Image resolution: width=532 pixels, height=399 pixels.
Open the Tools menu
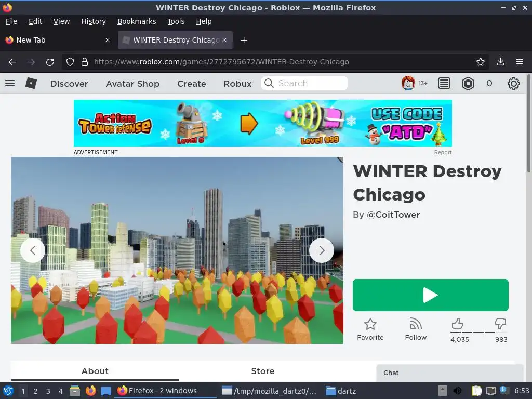(x=176, y=21)
